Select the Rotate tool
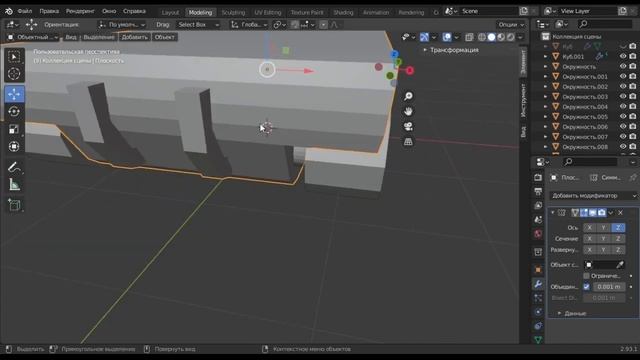 point(14,111)
